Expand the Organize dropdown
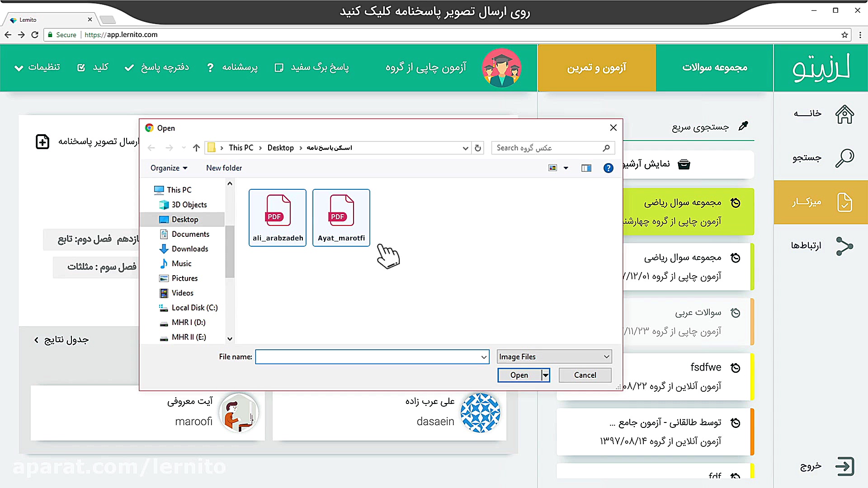The image size is (868, 488). click(168, 168)
